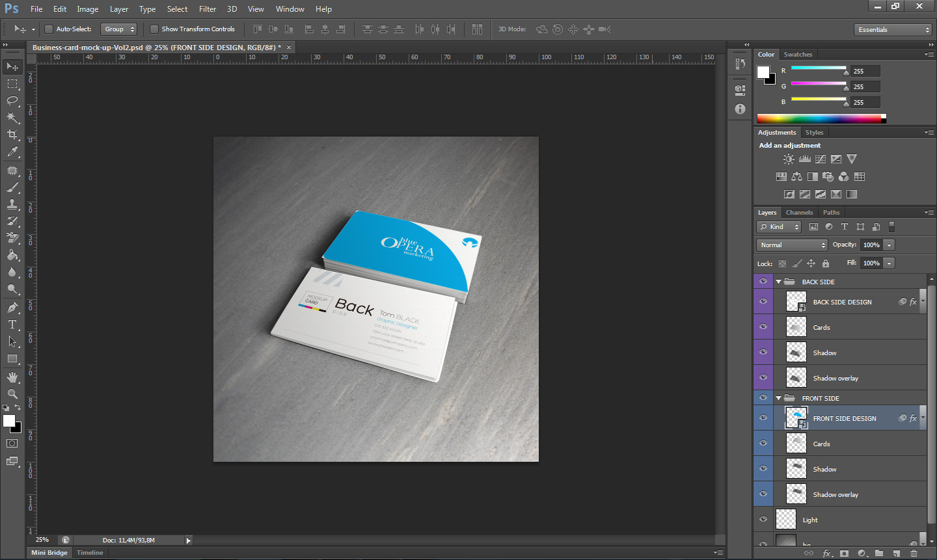Viewport: 937px width, 560px height.
Task: Select the Rectangle shape tool
Action: tap(12, 358)
